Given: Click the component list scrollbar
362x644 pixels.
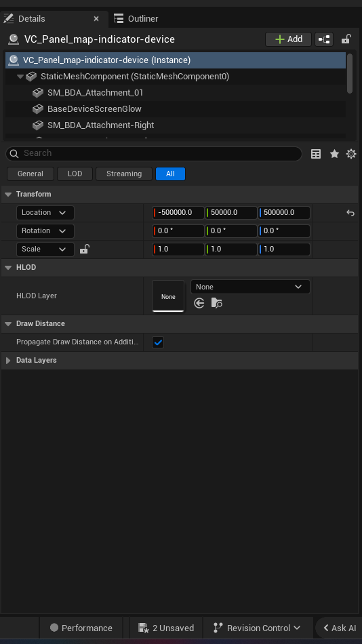Looking at the screenshot, I should pyautogui.click(x=350, y=73).
